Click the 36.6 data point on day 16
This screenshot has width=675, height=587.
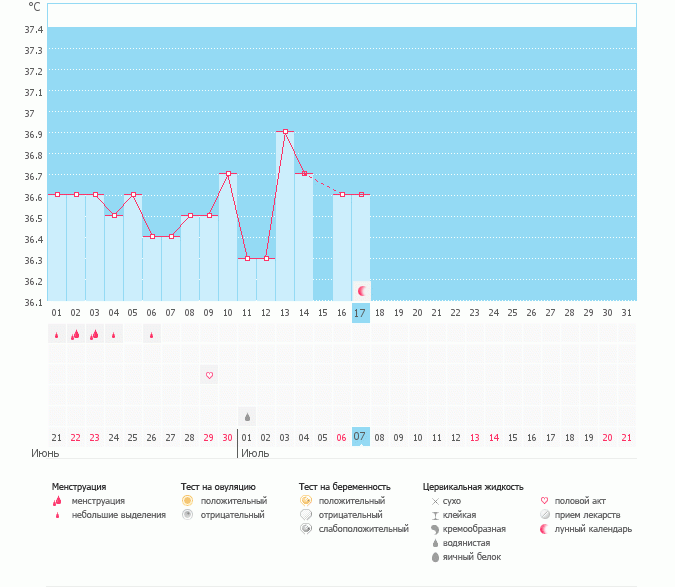tap(342, 195)
